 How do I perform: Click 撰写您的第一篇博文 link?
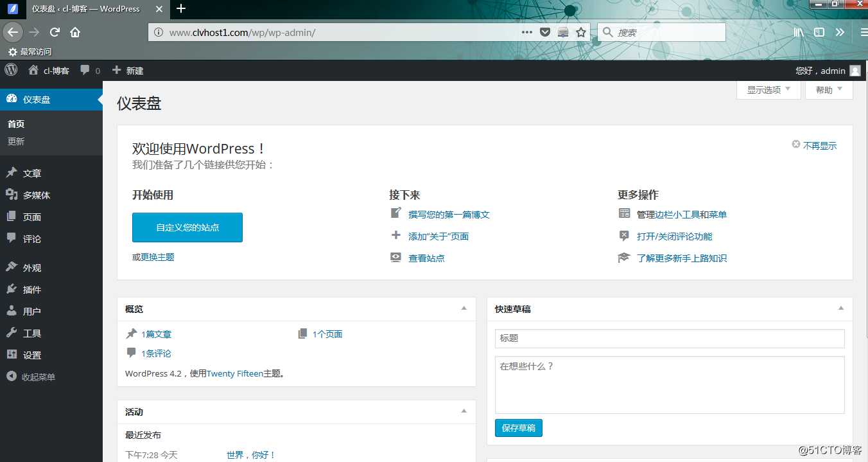click(449, 215)
